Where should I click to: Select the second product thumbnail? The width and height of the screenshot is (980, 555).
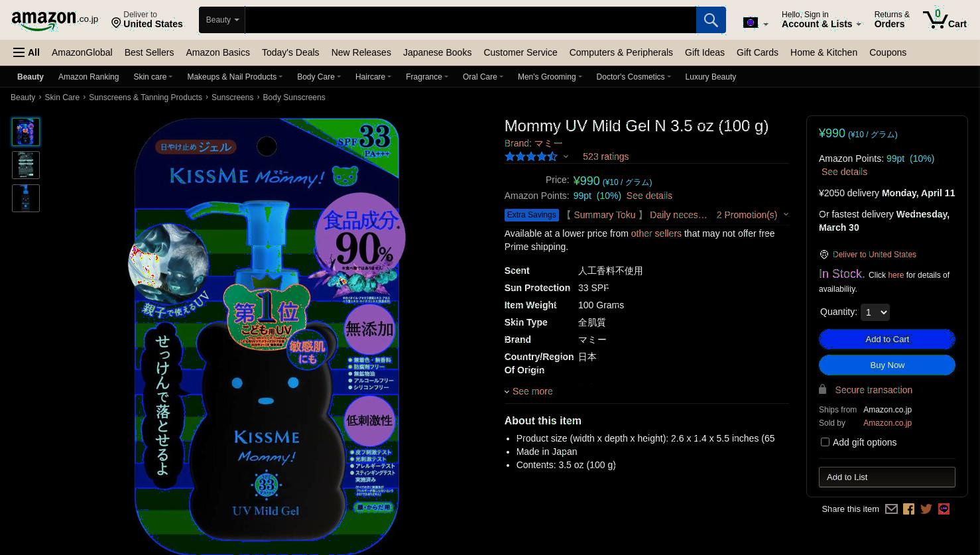click(x=26, y=165)
